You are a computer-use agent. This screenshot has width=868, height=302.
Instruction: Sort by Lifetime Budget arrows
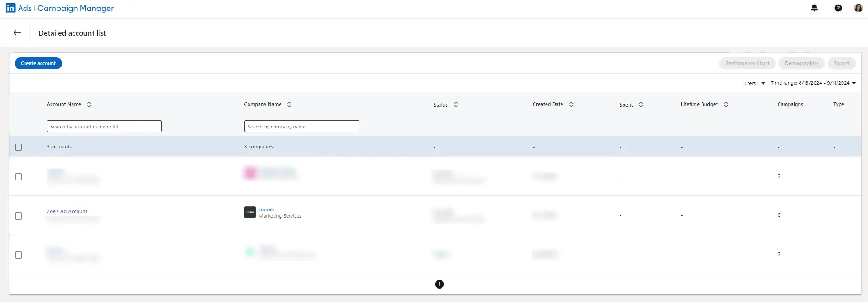click(x=726, y=104)
